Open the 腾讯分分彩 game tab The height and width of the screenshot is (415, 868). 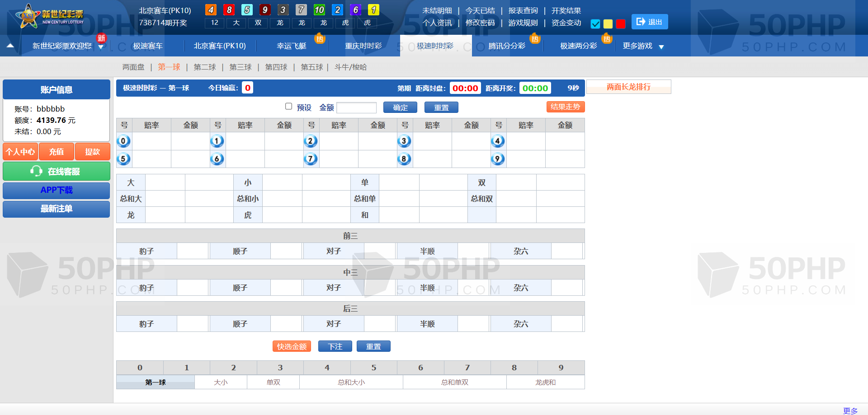[x=507, y=46]
